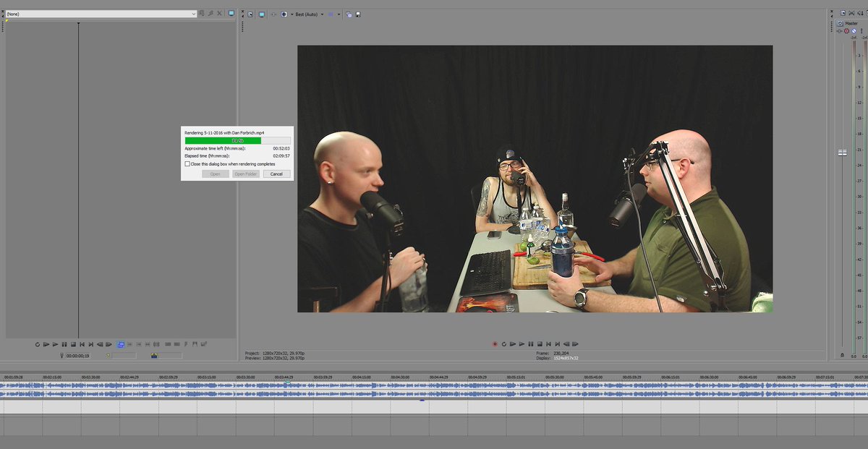Copy snapshot to clipboard in preview toolbar
Image resolution: width=868 pixels, height=449 pixels.
(x=349, y=14)
